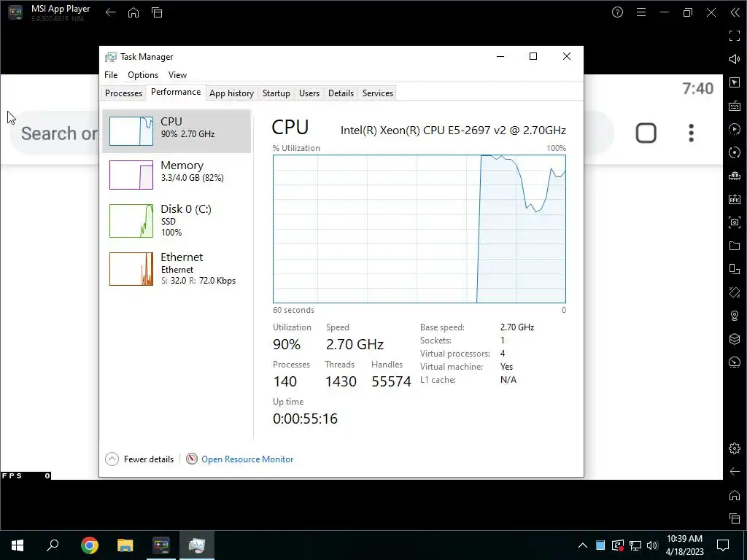Show hidden system tray icons
747x560 pixels.
(x=583, y=545)
